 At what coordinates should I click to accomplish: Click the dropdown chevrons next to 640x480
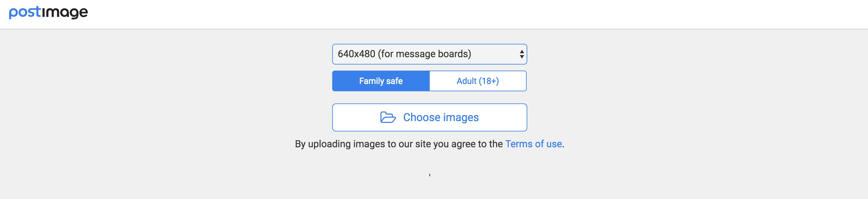(x=521, y=54)
